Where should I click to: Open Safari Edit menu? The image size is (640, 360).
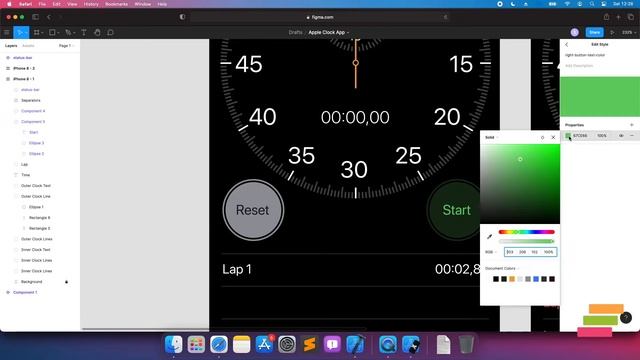click(56, 4)
